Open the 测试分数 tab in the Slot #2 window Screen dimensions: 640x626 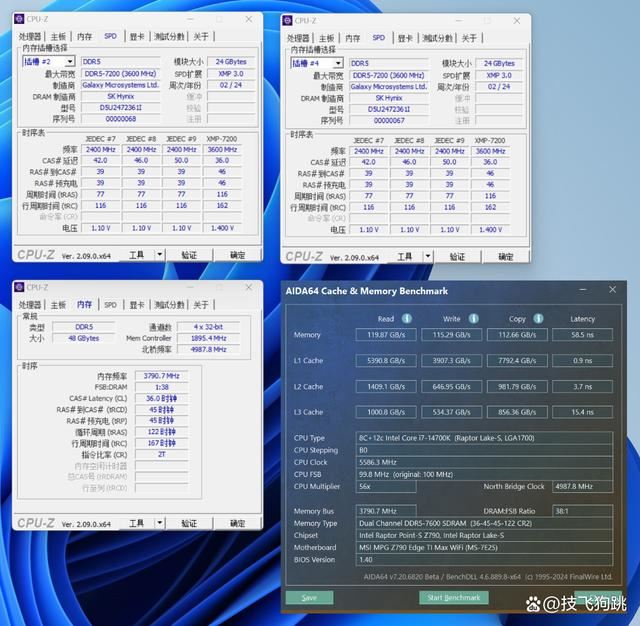click(169, 37)
